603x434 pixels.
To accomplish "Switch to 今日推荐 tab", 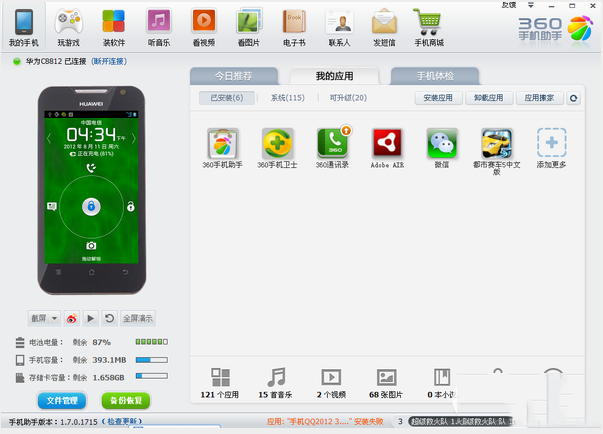I will pos(234,76).
